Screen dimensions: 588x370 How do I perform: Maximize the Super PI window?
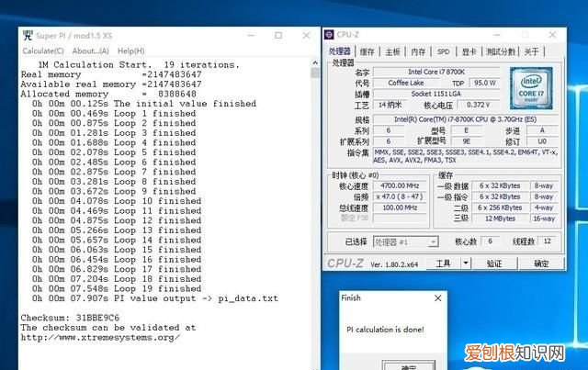(278, 35)
